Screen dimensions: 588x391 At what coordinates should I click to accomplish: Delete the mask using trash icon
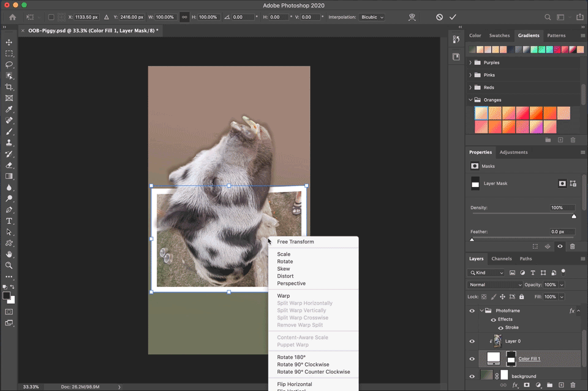click(572, 246)
